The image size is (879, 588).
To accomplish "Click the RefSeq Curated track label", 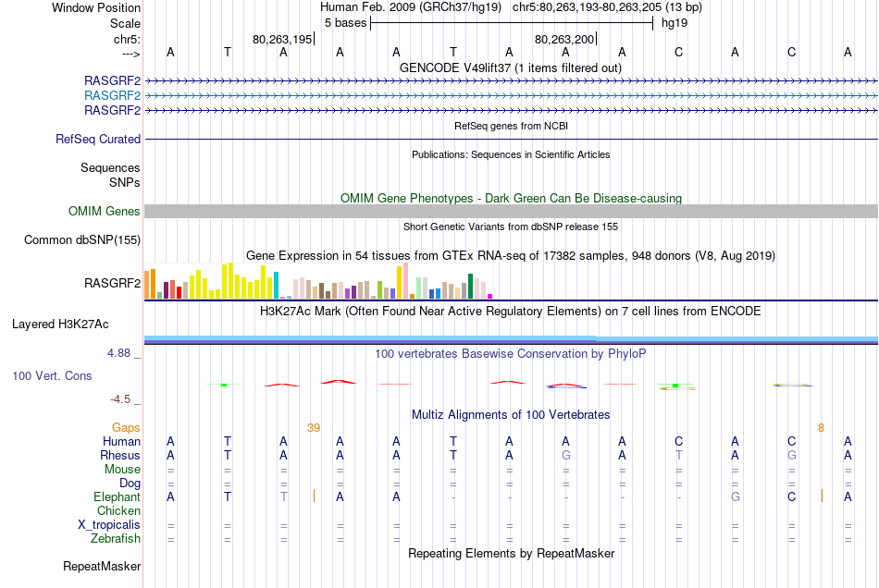I will click(97, 139).
